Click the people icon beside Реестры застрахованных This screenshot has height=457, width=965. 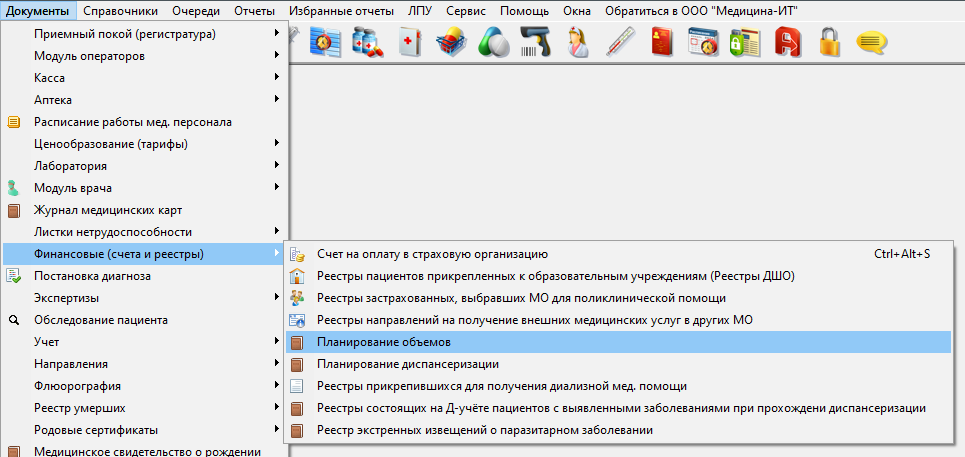click(297, 298)
